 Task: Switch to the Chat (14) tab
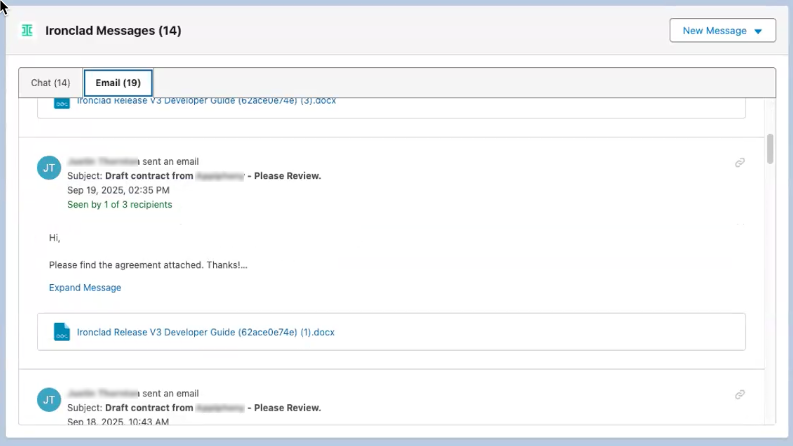(51, 82)
